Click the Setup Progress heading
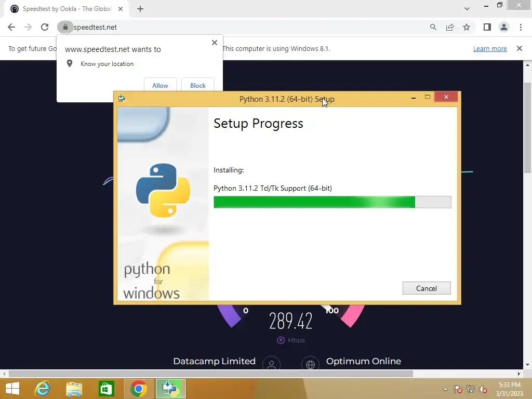Viewport: 532px width, 399px height. pos(258,124)
